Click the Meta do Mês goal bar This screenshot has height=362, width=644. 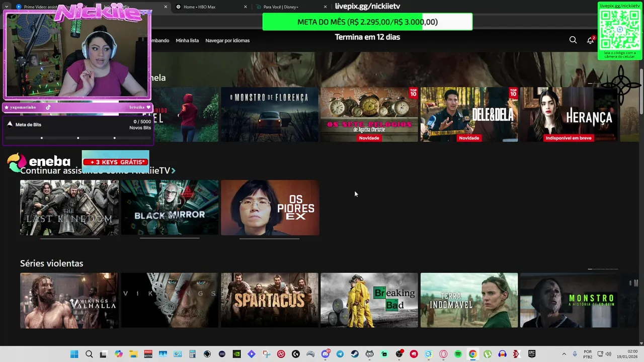367,22
